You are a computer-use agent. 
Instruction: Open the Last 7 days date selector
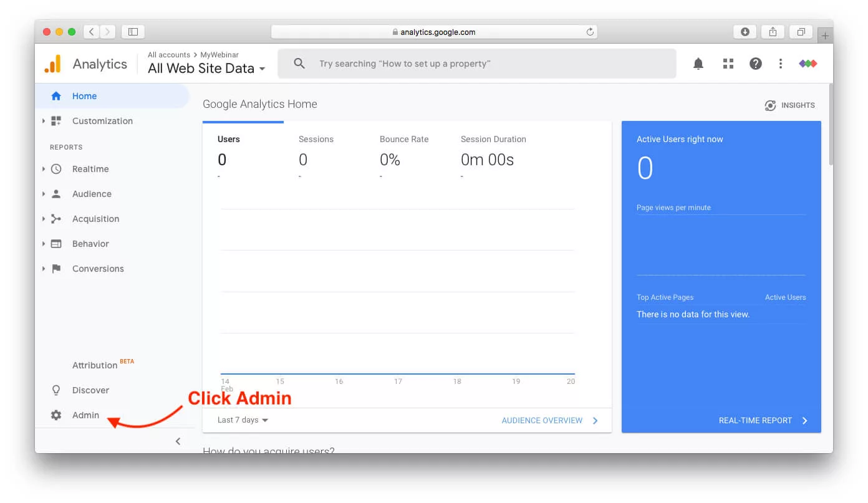[242, 419]
